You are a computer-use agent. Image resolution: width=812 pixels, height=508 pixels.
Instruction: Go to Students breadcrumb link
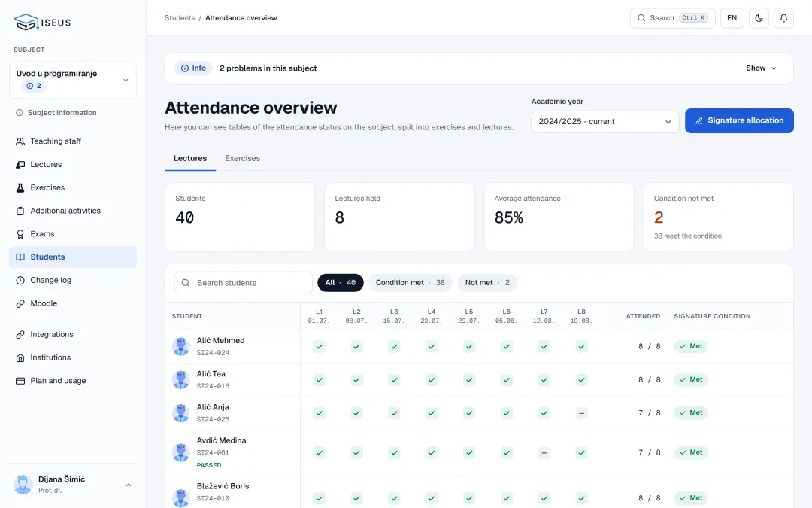pos(180,17)
